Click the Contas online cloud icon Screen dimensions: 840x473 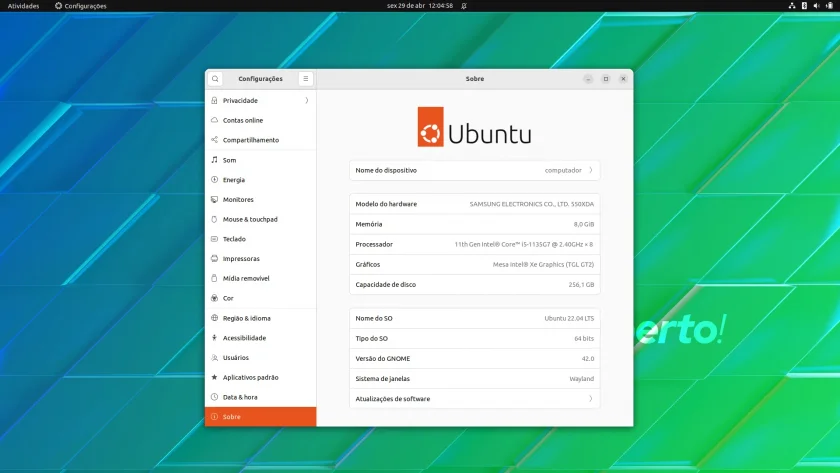[x=214, y=120]
